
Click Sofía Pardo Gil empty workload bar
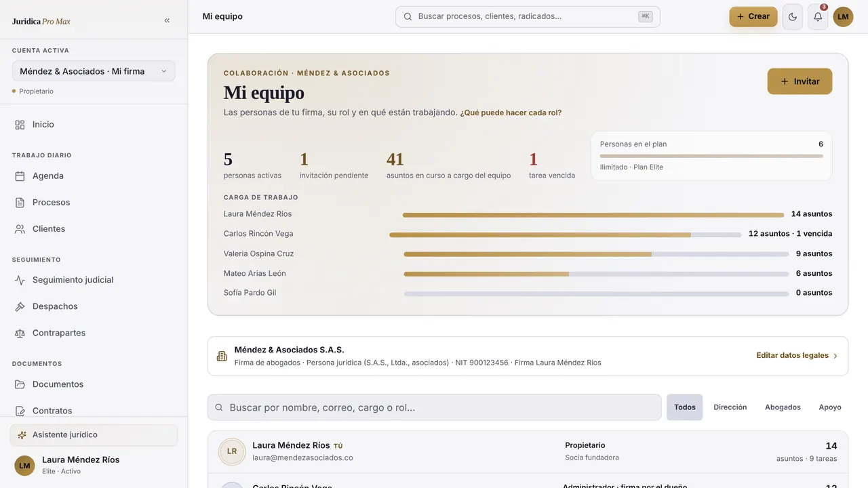click(x=596, y=293)
